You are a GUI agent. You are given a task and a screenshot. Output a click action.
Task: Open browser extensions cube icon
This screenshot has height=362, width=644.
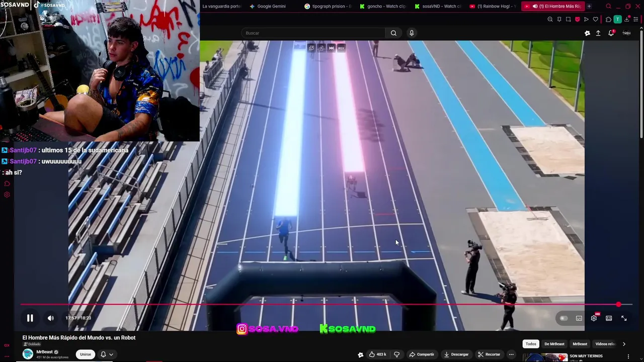[608, 20]
